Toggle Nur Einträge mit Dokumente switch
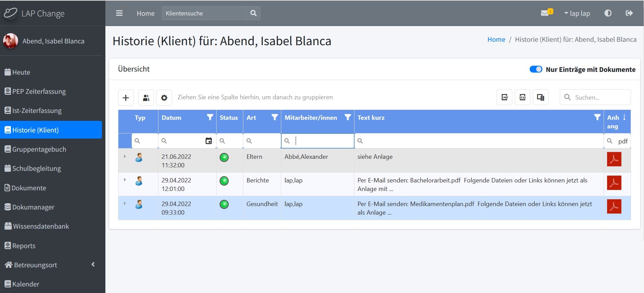The image size is (644, 293). 536,69
